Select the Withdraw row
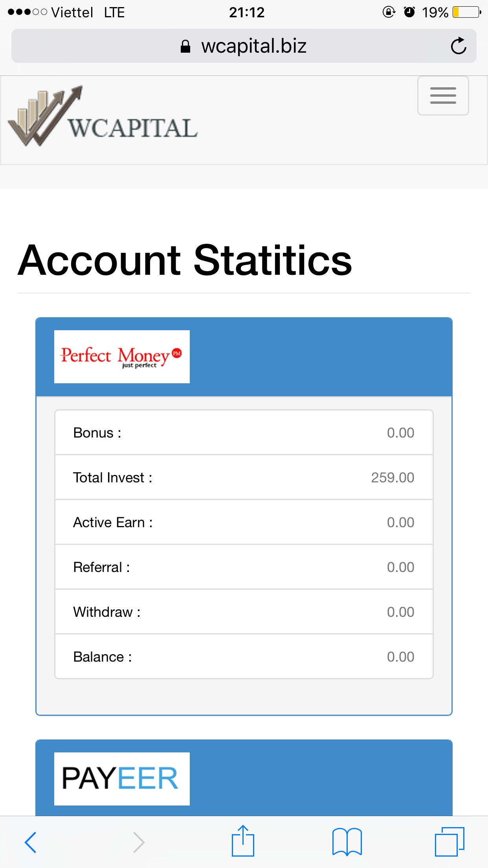The width and height of the screenshot is (488, 868). pos(244,612)
